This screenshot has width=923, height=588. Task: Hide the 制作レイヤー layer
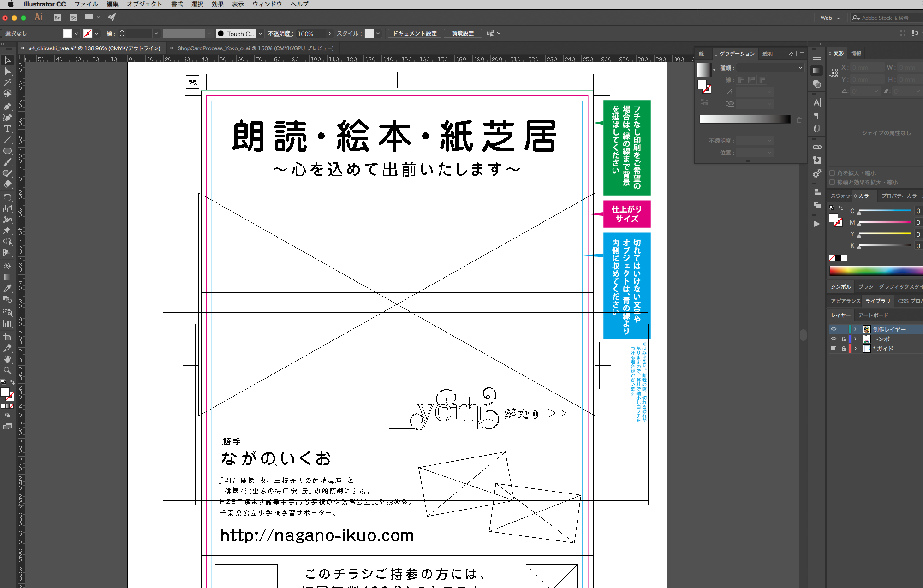click(834, 329)
